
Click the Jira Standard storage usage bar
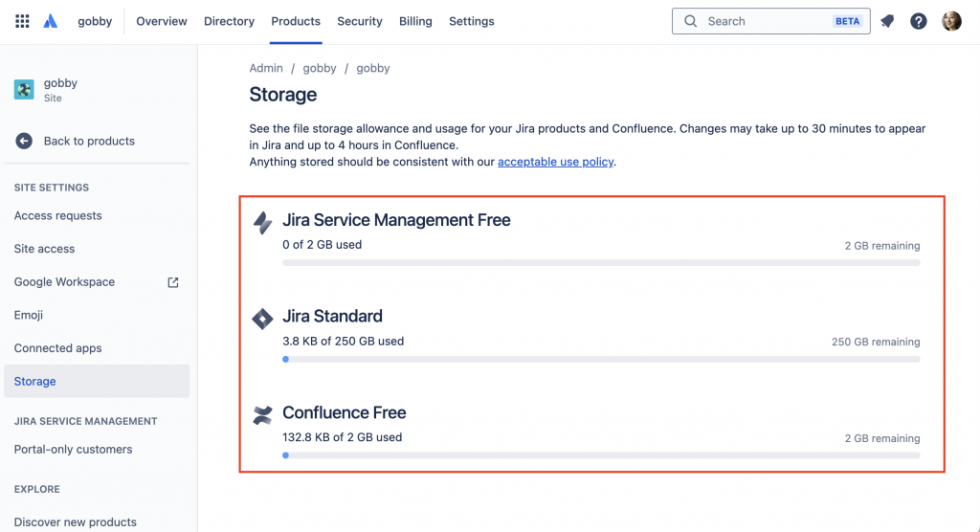tap(601, 360)
